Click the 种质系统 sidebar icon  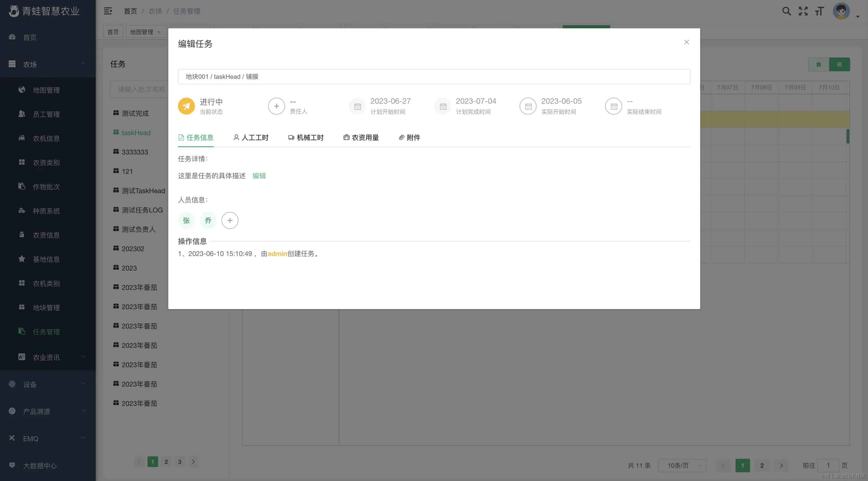tap(22, 211)
